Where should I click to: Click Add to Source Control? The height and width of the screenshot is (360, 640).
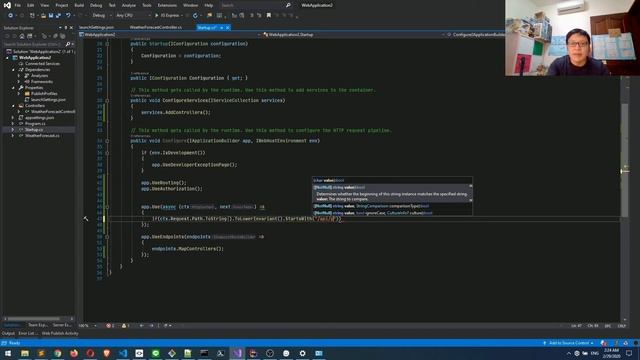(568, 343)
